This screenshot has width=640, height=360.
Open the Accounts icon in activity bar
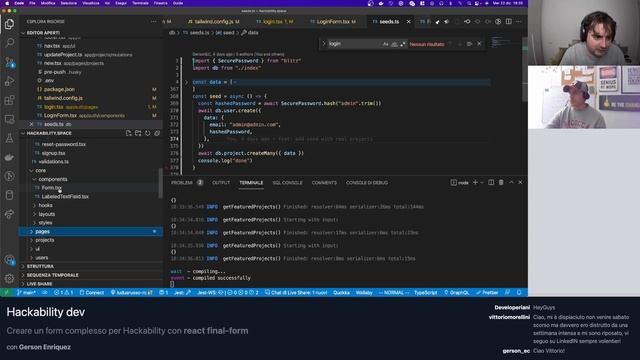coord(9,260)
